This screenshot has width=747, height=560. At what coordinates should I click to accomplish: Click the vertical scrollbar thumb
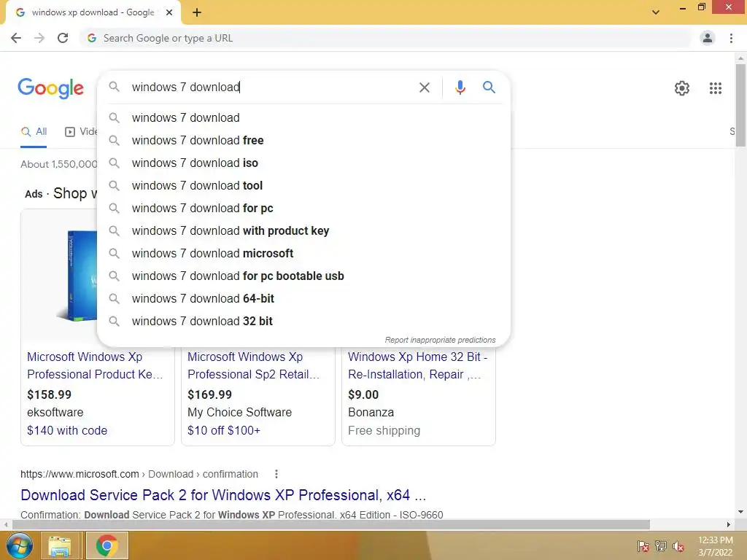[x=740, y=105]
